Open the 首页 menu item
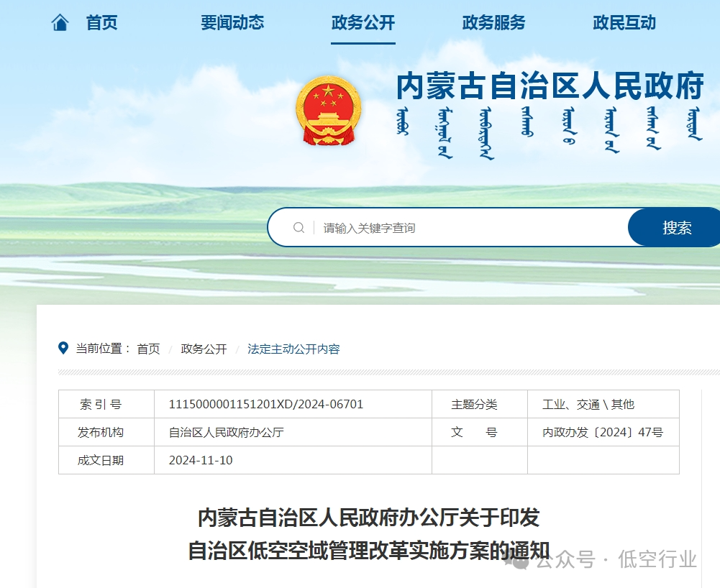Image resolution: width=720 pixels, height=588 pixels. [101, 22]
